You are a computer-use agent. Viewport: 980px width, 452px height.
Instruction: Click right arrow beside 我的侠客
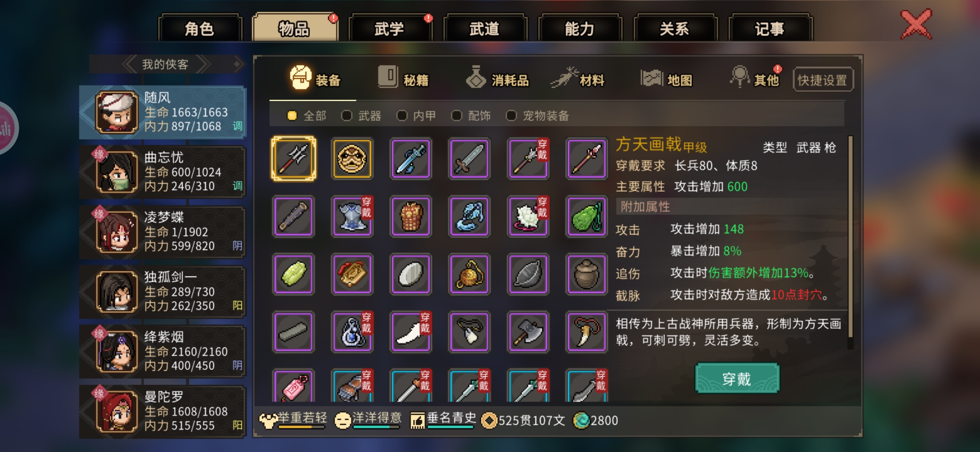point(203,64)
